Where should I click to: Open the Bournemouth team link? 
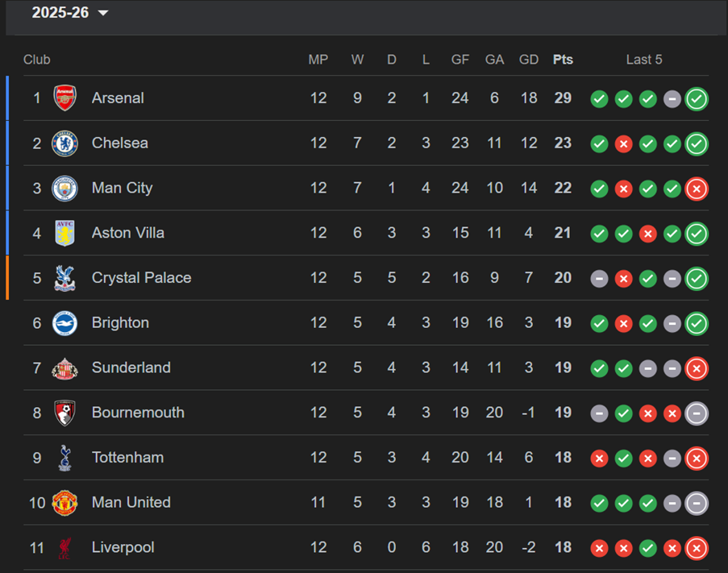click(x=138, y=413)
